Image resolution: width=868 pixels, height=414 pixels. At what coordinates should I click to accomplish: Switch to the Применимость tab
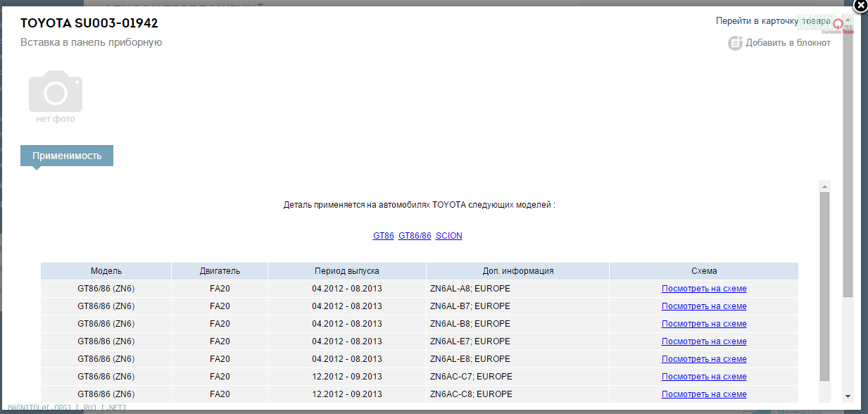[x=67, y=156]
